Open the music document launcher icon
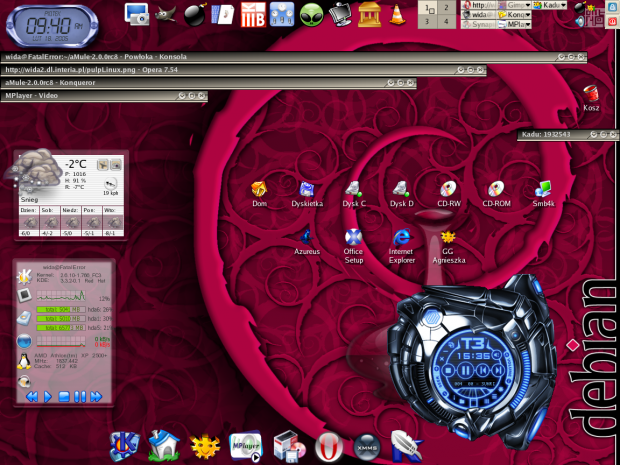The width and height of the screenshot is (620, 465). (223, 15)
